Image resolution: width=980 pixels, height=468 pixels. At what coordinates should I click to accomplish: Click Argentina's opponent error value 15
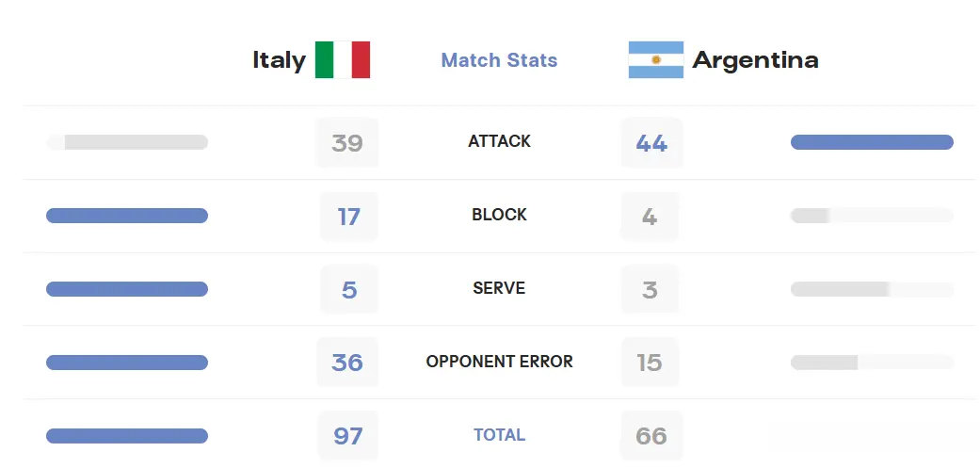point(650,363)
